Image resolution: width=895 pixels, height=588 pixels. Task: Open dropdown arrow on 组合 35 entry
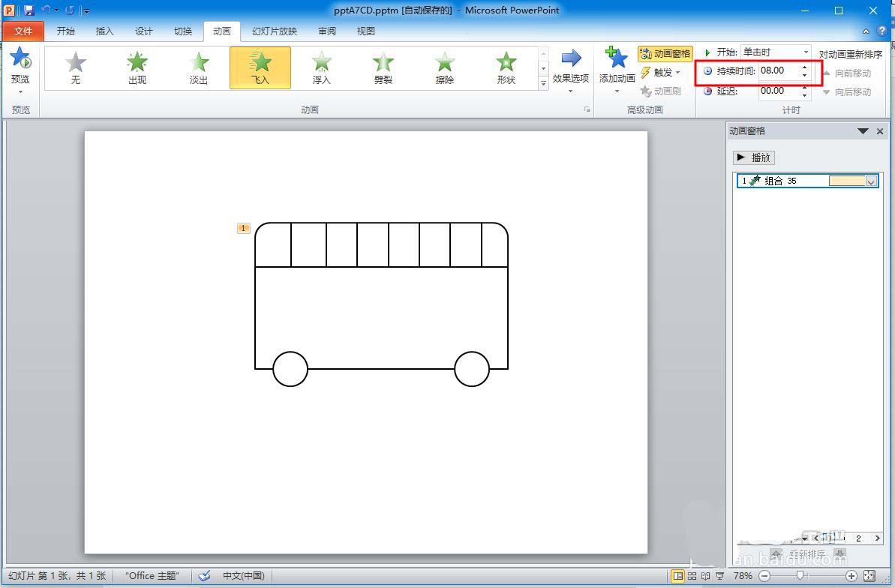(871, 181)
